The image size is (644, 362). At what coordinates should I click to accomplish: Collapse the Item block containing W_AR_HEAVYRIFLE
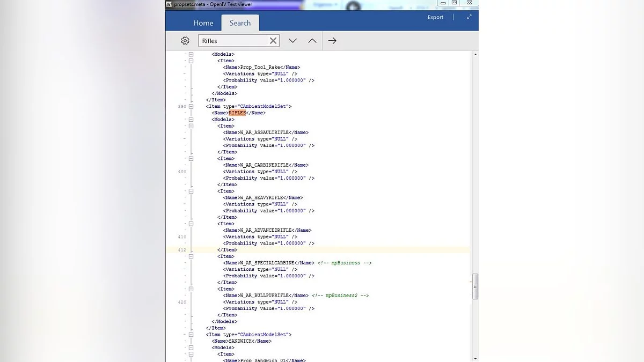tap(191, 191)
